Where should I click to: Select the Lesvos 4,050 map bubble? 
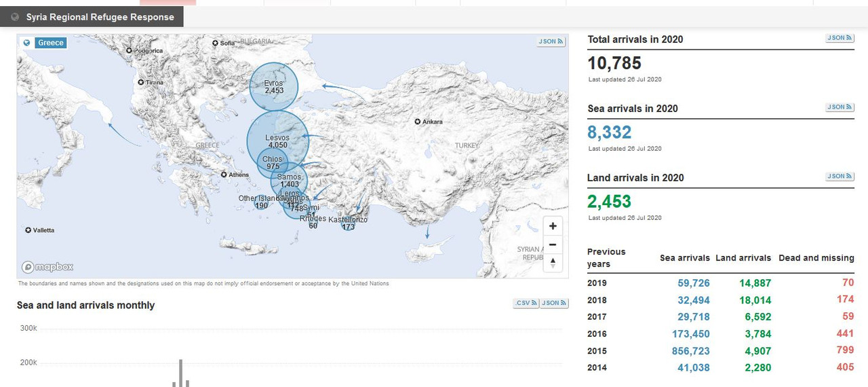coord(277,141)
